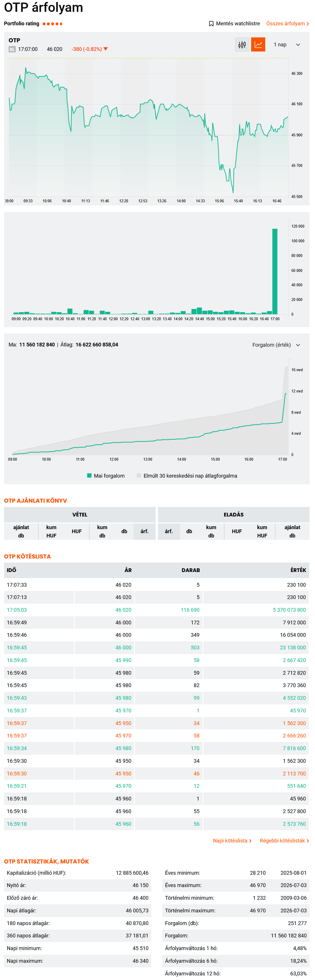
Task: Click the Portfolio rating dots
Action: click(x=52, y=24)
